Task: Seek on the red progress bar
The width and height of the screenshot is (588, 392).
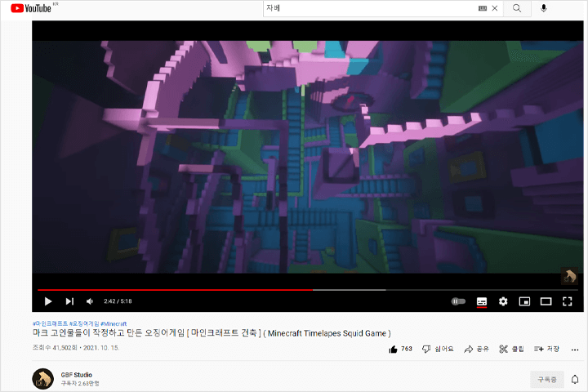Action: pos(175,290)
